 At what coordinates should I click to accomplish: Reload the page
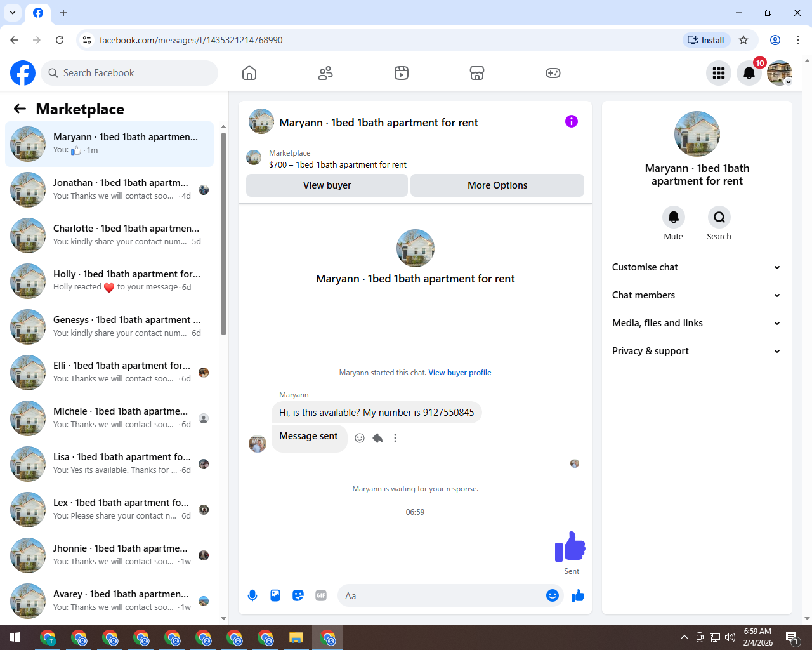click(60, 40)
